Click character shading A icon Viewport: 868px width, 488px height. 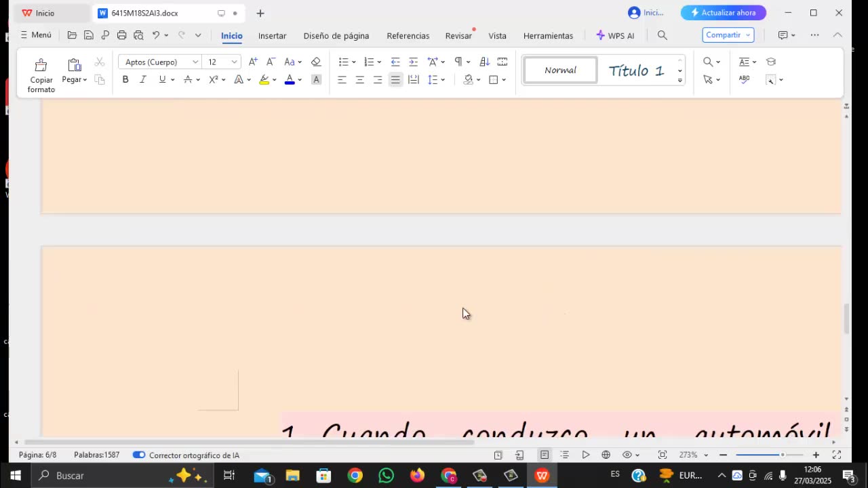point(316,79)
